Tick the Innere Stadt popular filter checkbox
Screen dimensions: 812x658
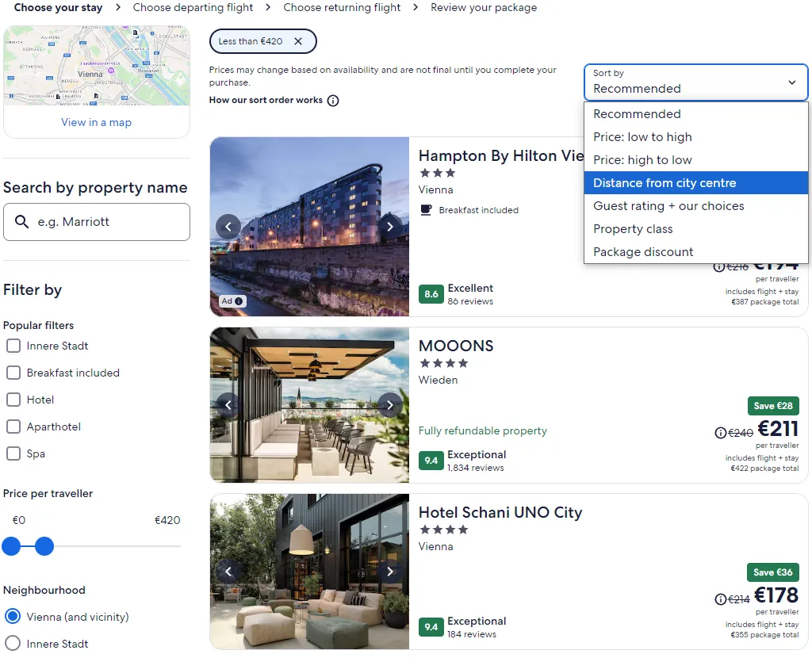point(13,346)
